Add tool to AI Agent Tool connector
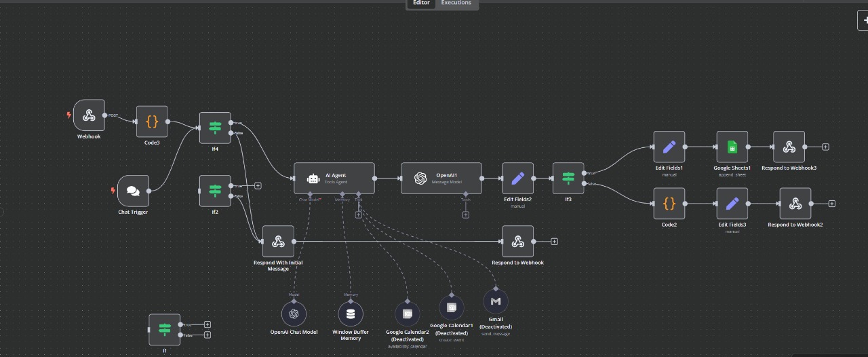The image size is (868, 357). tap(358, 214)
